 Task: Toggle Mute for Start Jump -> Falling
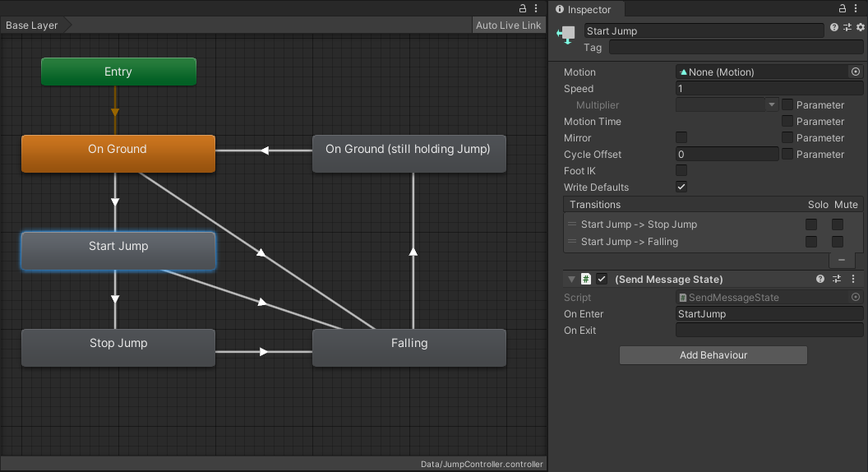point(838,242)
